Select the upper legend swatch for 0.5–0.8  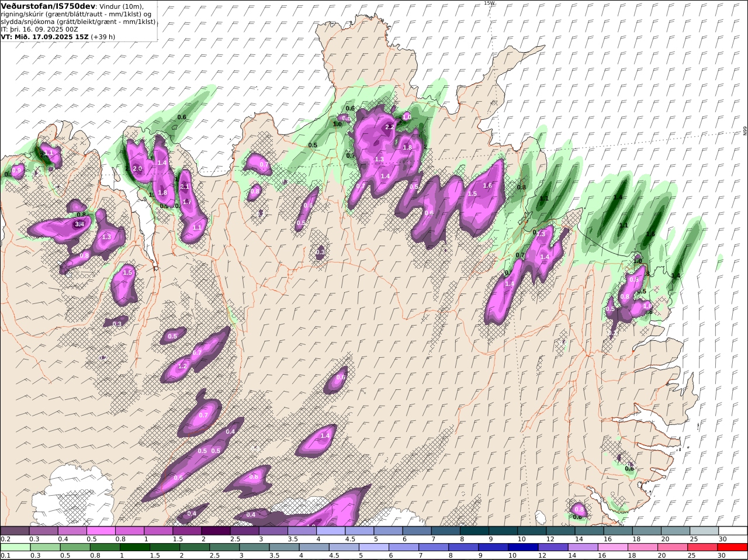tap(101, 531)
